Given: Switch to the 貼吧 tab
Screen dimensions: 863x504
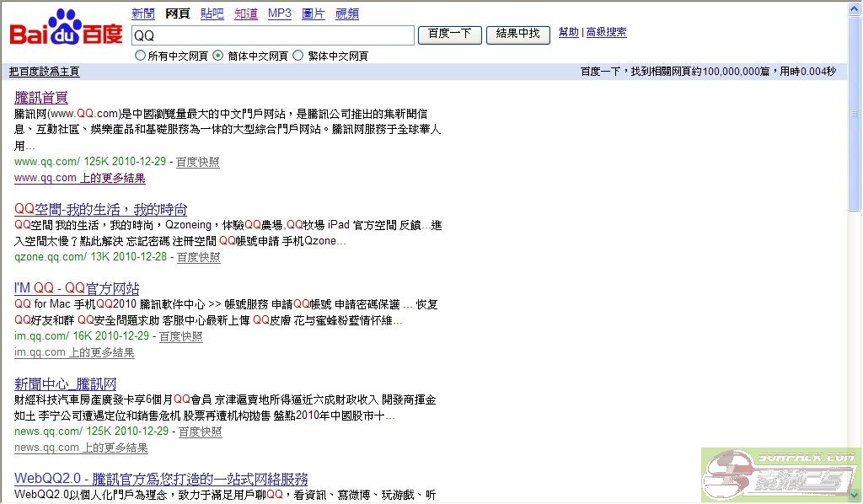Looking at the screenshot, I should point(212,13).
